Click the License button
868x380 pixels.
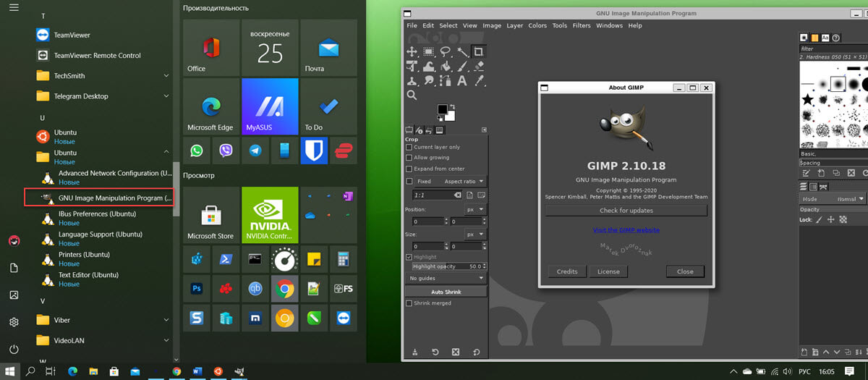click(608, 271)
